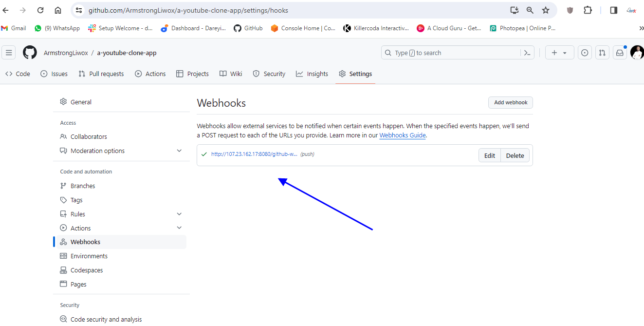
Task: Open the Webhooks Guide link
Action: coord(403,135)
